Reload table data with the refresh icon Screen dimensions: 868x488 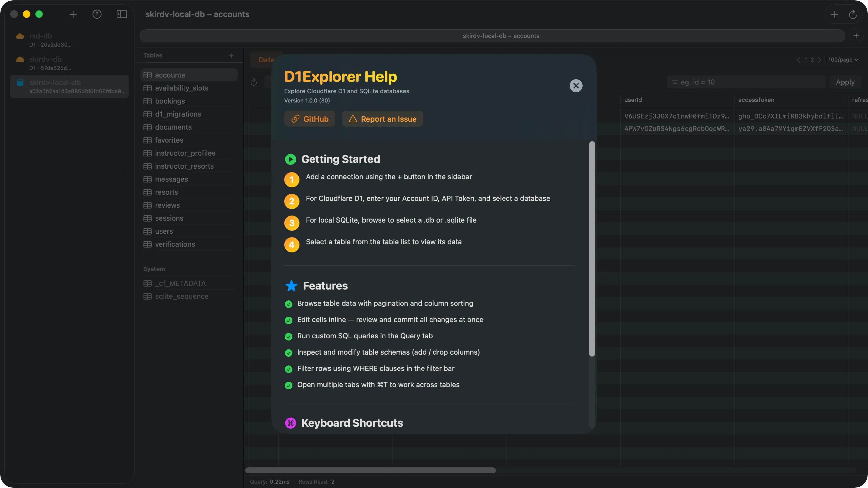point(254,82)
